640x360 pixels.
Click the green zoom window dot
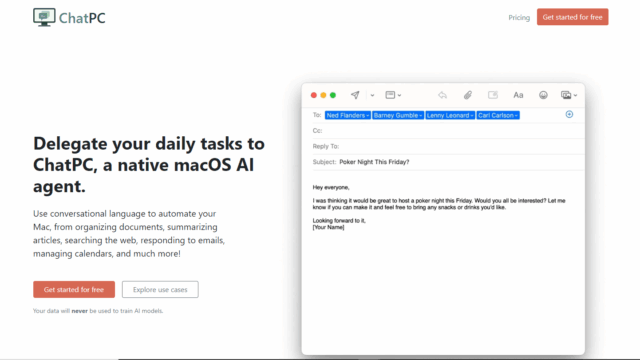point(333,95)
